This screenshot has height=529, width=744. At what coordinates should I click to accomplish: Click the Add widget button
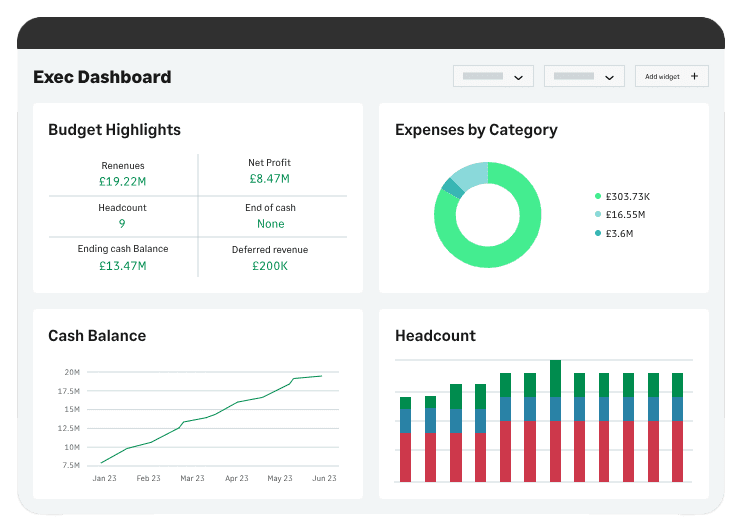click(671, 76)
